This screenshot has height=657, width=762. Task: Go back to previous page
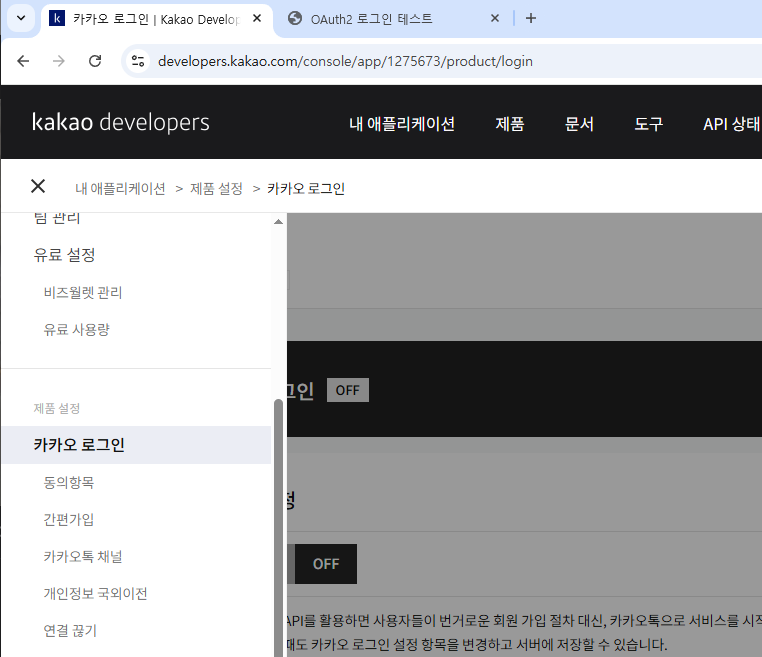[23, 61]
